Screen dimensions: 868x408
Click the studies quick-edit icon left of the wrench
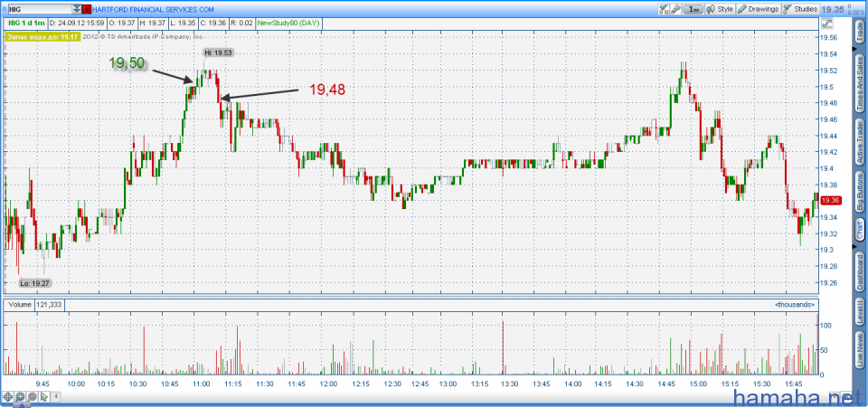pyautogui.click(x=665, y=9)
